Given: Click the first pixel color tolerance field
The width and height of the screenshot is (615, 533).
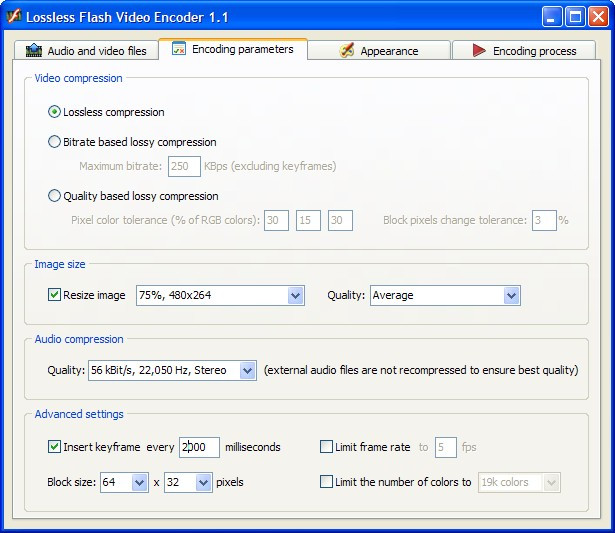Looking at the screenshot, I should coord(277,220).
